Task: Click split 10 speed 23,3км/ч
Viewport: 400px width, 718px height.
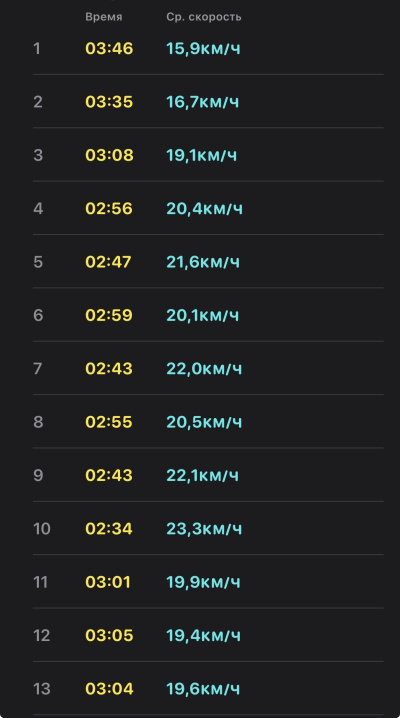Action: coord(204,529)
